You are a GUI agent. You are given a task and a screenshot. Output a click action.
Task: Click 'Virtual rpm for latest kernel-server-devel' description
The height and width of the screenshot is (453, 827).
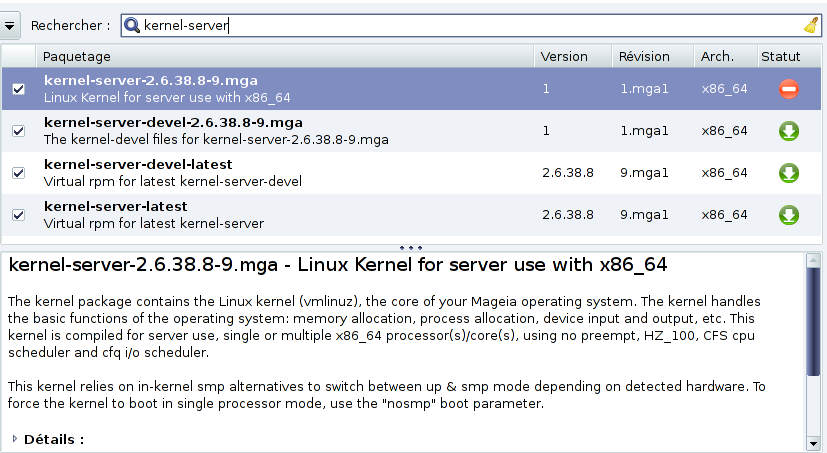[x=172, y=181]
